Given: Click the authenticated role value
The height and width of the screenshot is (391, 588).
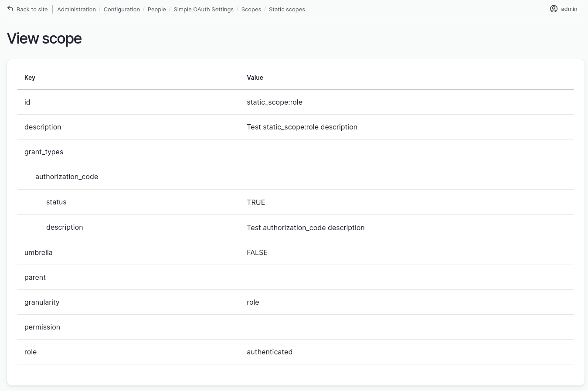Looking at the screenshot, I should (x=269, y=352).
